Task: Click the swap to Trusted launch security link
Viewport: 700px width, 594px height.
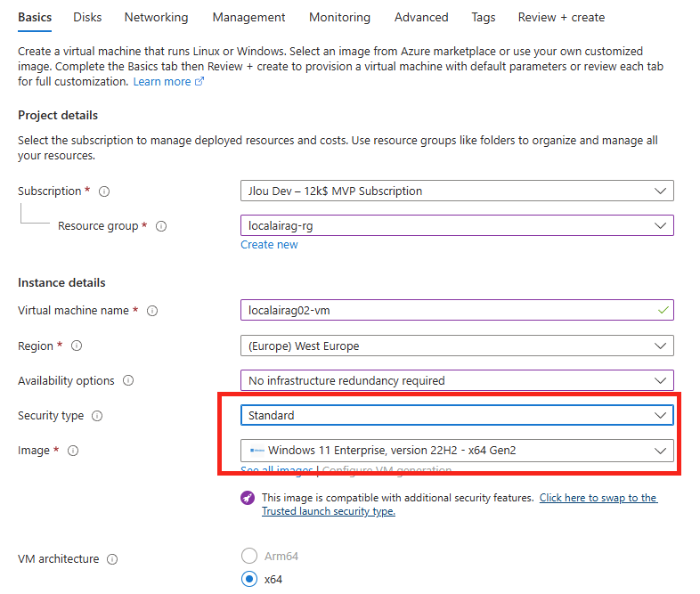Action: (x=460, y=504)
